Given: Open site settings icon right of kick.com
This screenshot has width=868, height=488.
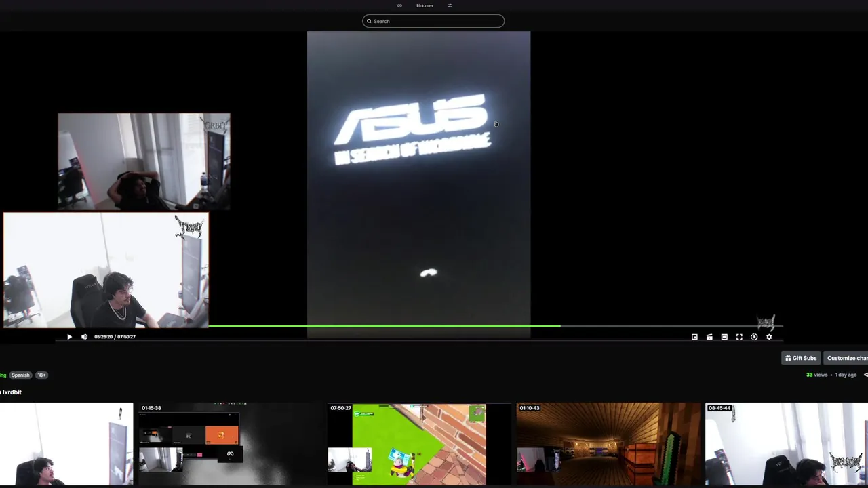Looking at the screenshot, I should pyautogui.click(x=450, y=5).
